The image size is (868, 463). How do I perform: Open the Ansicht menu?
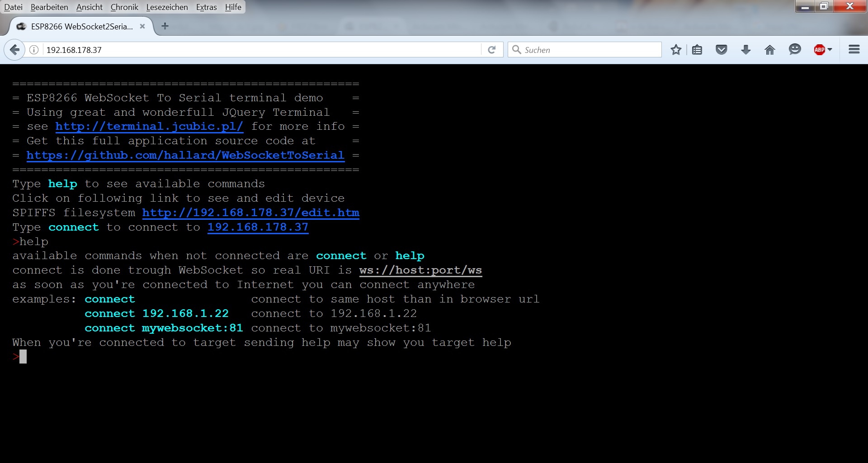90,7
